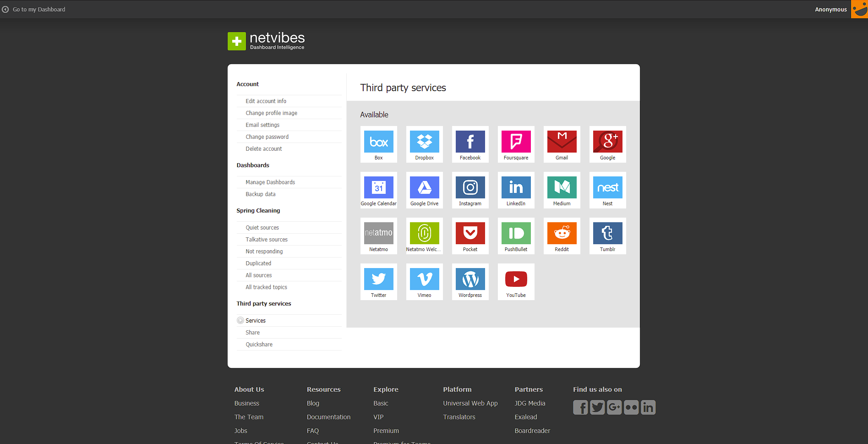Image resolution: width=868 pixels, height=444 pixels.
Task: Open the Translators link
Action: click(459, 417)
